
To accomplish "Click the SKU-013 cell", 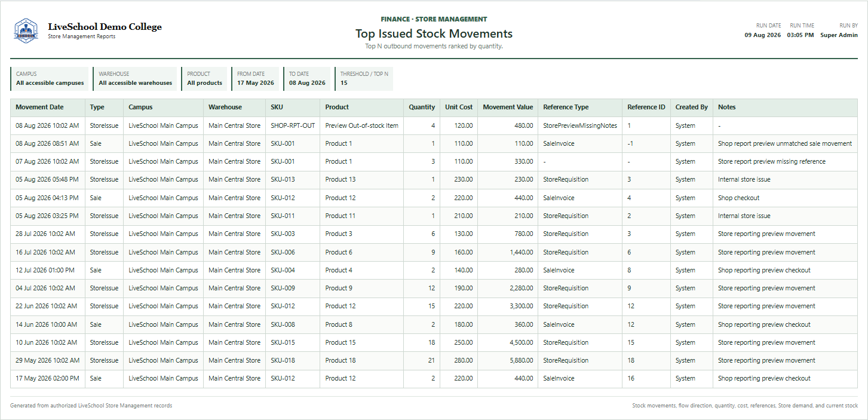I will coord(293,180).
